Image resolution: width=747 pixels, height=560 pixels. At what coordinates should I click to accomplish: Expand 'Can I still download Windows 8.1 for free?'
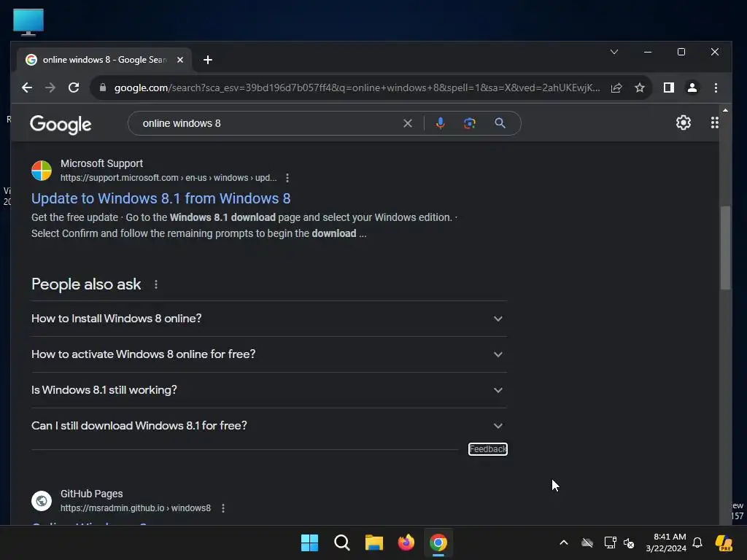[269, 426]
